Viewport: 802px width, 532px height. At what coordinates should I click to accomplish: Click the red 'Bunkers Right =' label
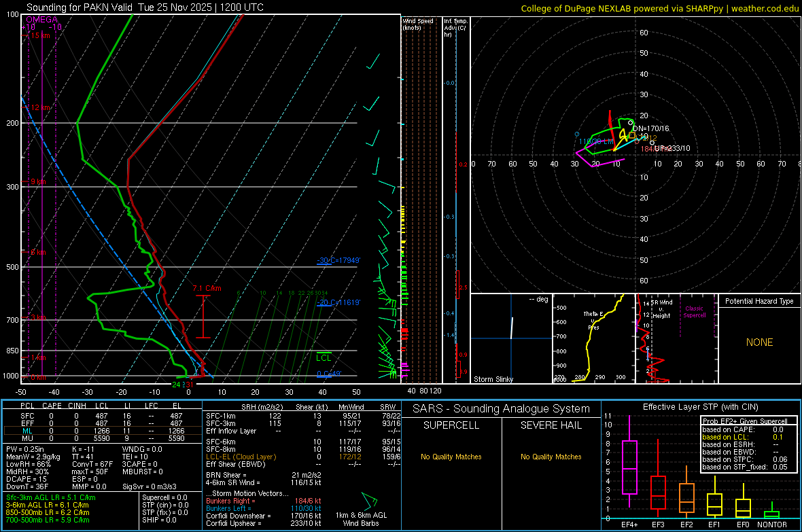230,501
